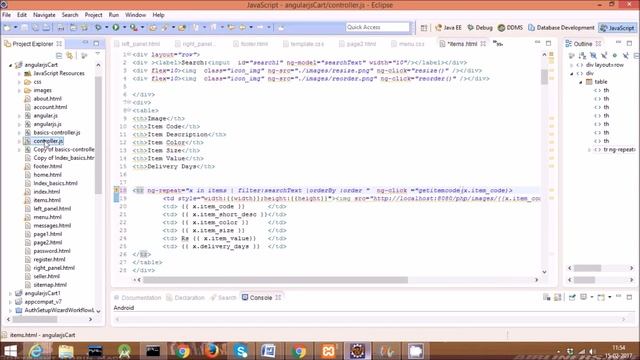
Task: Select about.html in Project Explorer
Action: [47, 99]
